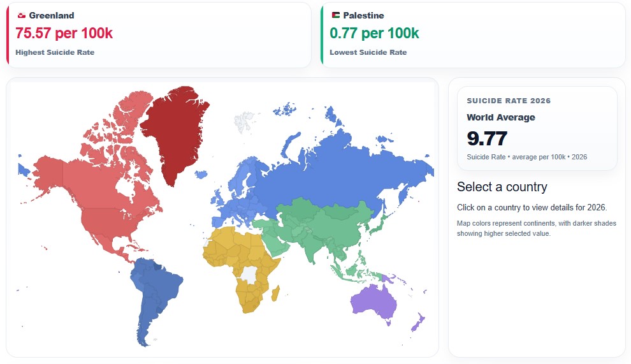Image resolution: width=631 pixels, height=364 pixels.
Task: Click the Greenland country name heading
Action: click(52, 15)
